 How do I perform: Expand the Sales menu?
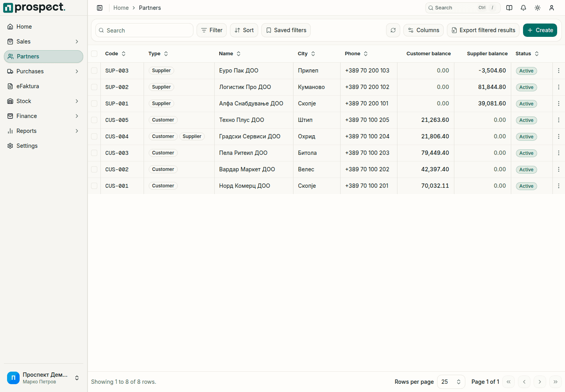[x=44, y=42]
